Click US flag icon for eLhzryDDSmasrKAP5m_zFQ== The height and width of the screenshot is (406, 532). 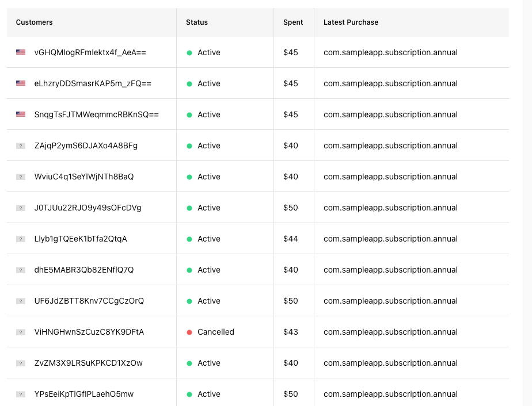click(21, 83)
